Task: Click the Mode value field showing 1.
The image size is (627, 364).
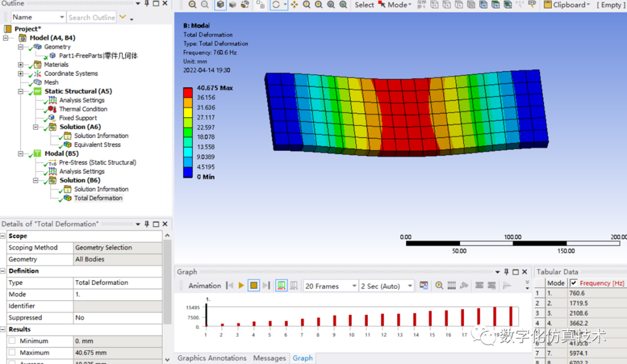Action: (x=117, y=294)
